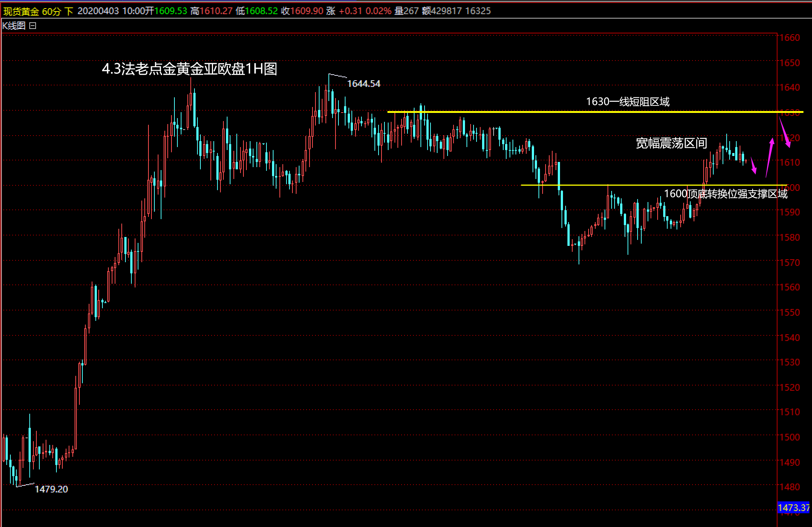This screenshot has height=527, width=812.
Task: Click the 1600顶底转换位强支撑区域 label
Action: [x=726, y=194]
